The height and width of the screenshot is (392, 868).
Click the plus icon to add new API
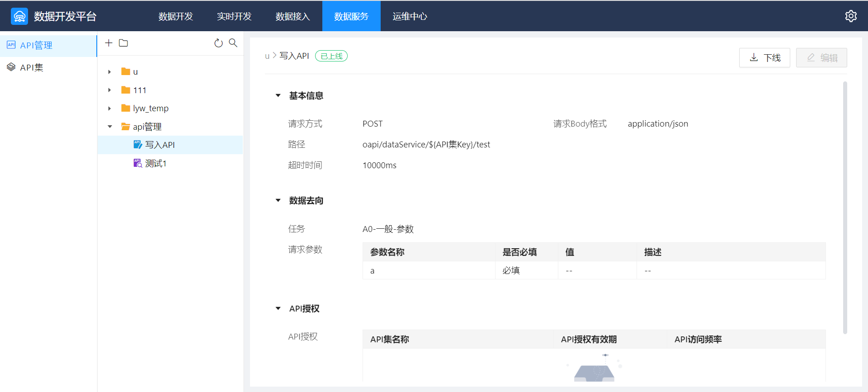108,43
